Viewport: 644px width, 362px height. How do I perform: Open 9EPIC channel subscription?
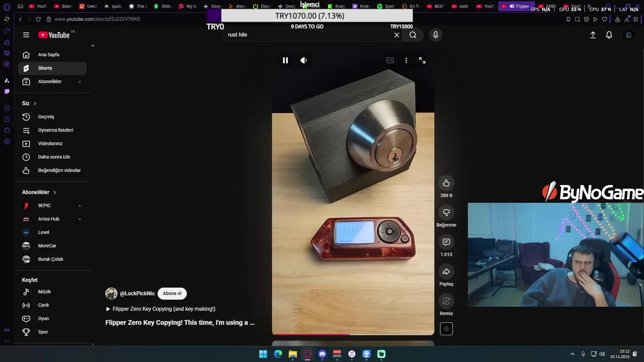tap(52, 206)
